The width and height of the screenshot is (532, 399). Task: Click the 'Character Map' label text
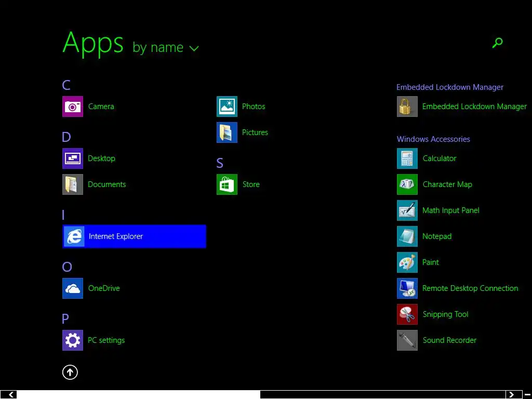[x=447, y=184]
